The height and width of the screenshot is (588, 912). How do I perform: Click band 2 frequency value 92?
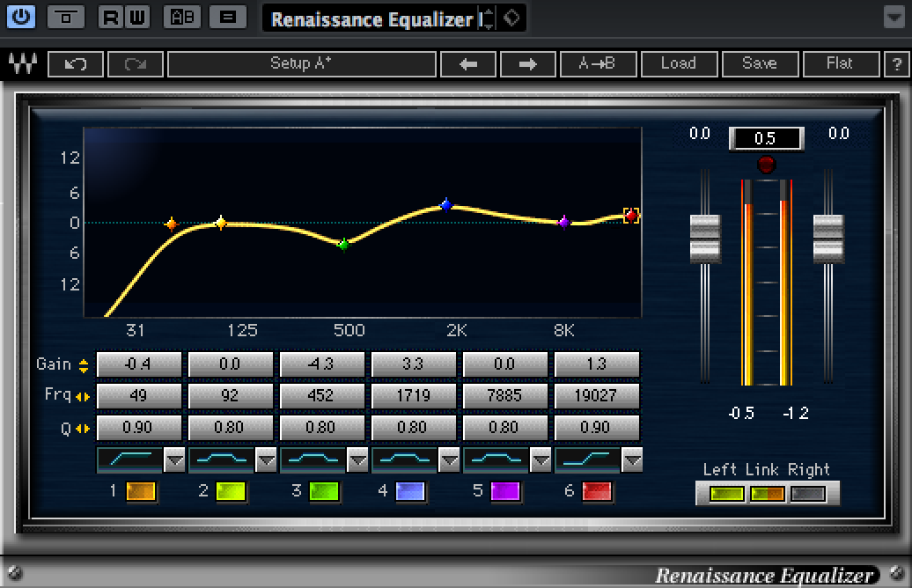(x=231, y=396)
